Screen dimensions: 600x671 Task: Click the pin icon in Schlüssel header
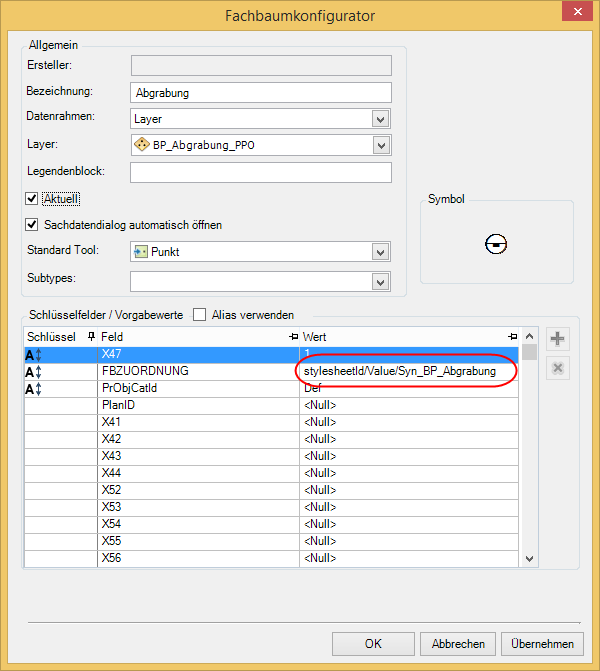pos(92,337)
